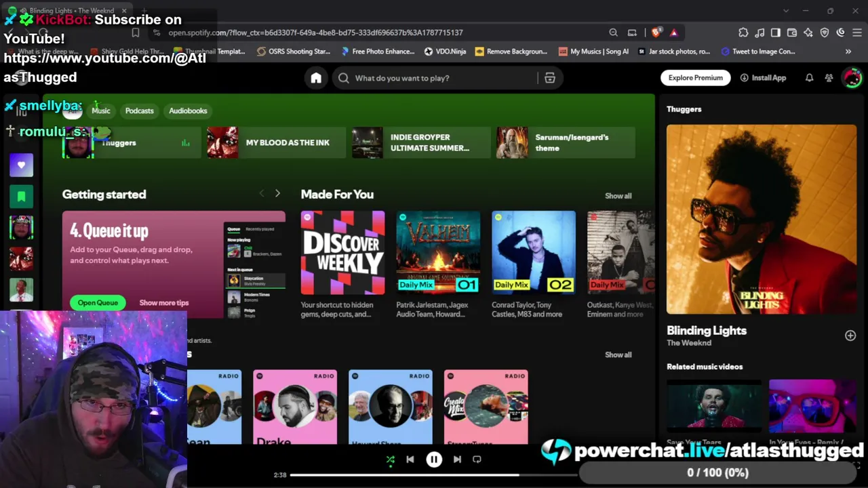Image resolution: width=868 pixels, height=488 pixels.
Task: Open the Blinding Lights album cover art
Action: point(762,220)
